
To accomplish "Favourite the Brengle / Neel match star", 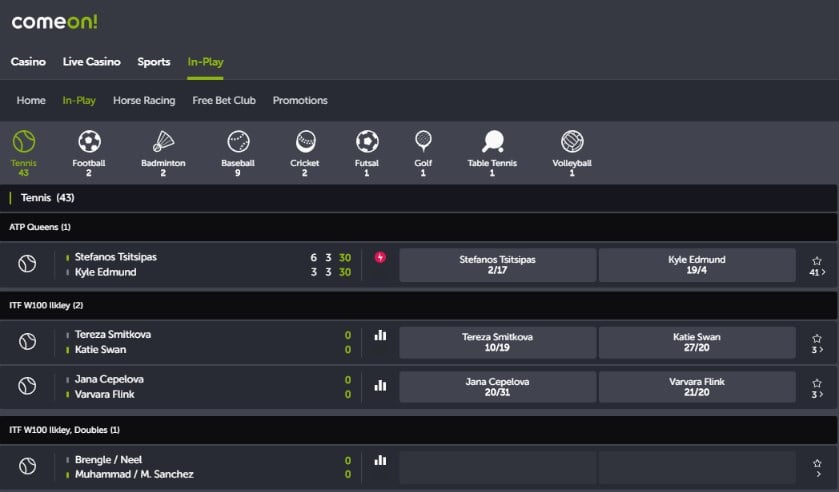I will (817, 463).
